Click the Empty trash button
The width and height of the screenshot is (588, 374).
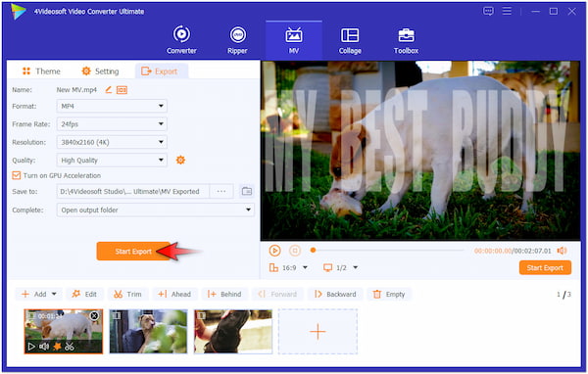(x=389, y=294)
